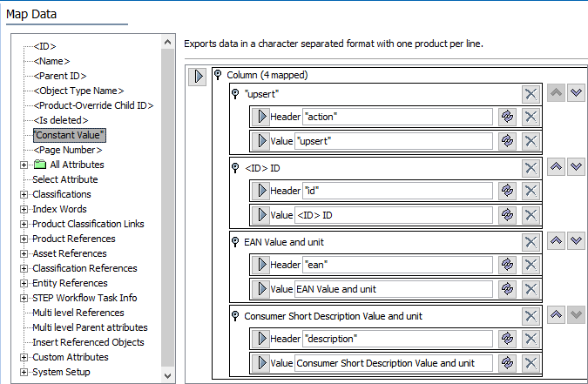Toggle the pin beside EAN Value and unit

pyautogui.click(x=235, y=242)
